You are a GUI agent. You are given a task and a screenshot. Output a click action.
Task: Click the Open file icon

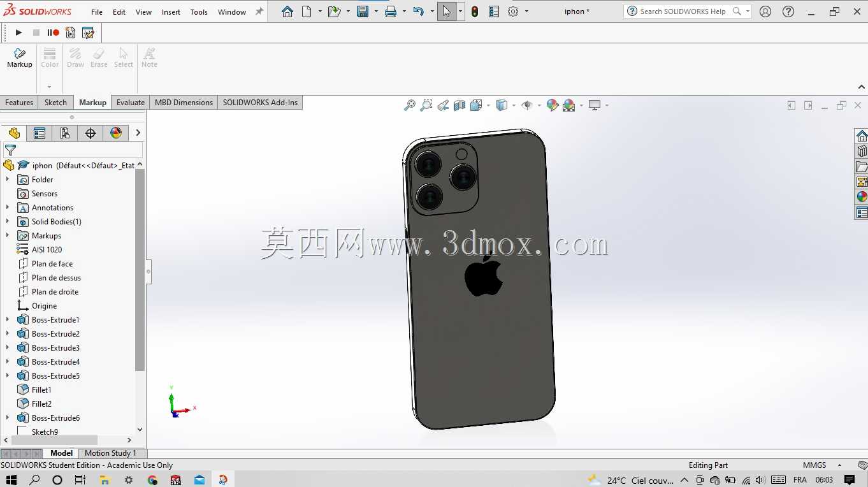click(x=334, y=11)
